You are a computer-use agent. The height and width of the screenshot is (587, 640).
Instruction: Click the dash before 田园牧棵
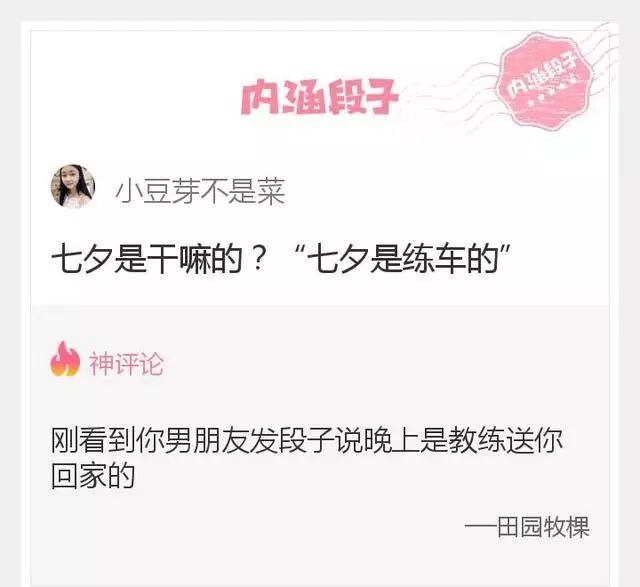pyautogui.click(x=481, y=525)
